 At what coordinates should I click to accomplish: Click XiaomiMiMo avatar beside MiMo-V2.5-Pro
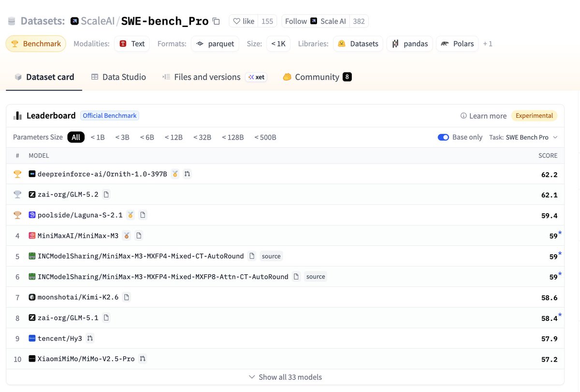click(x=32, y=359)
